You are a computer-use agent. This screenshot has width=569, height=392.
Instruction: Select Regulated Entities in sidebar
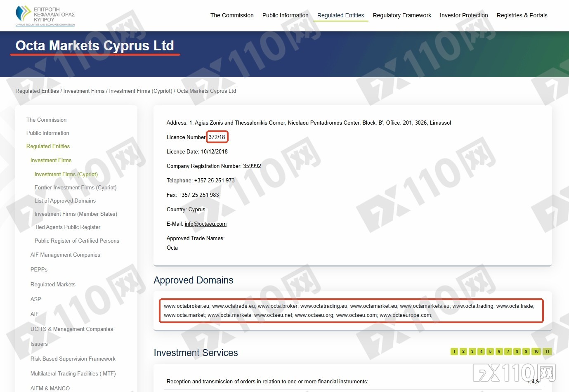pyautogui.click(x=48, y=146)
